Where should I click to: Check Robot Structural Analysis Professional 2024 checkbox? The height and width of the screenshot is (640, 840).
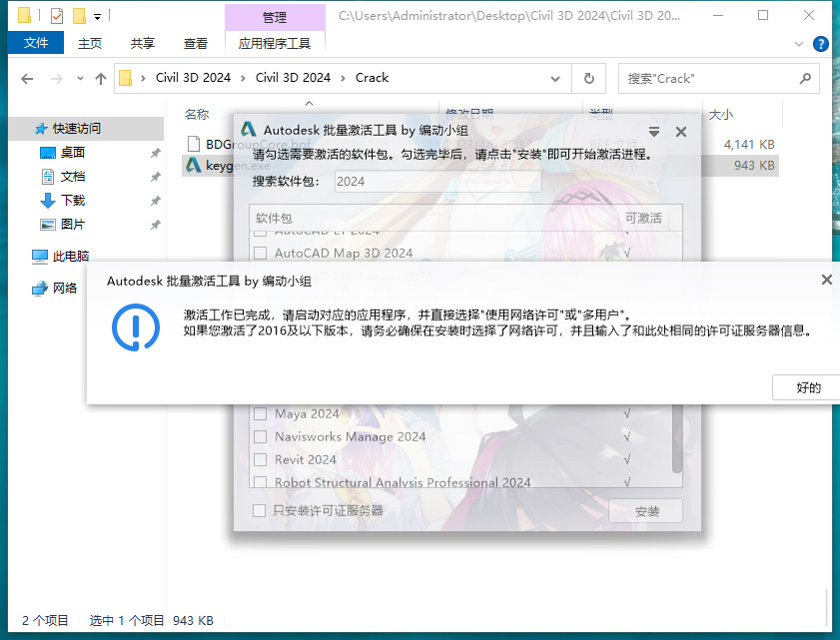tap(261, 481)
